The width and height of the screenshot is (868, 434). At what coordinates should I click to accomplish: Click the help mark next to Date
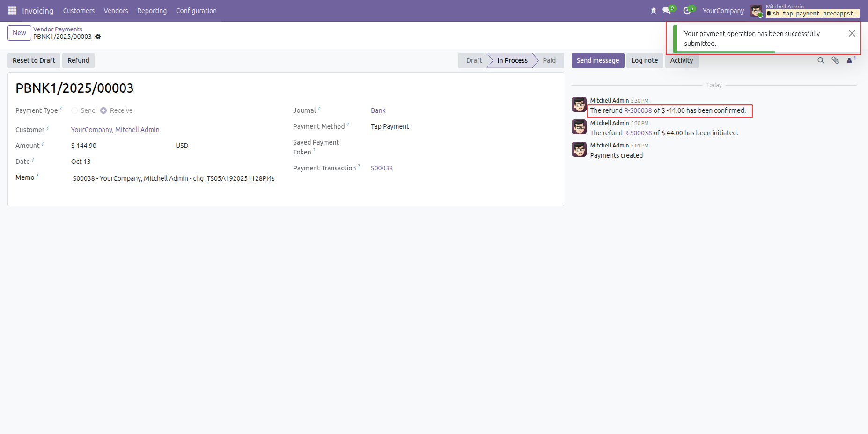[x=33, y=160]
